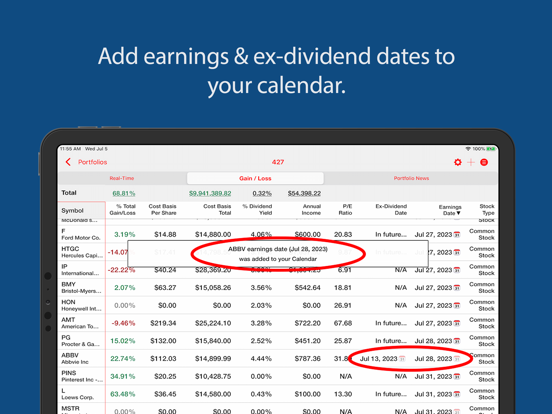Select the Gain / Loss tab

coord(255,178)
